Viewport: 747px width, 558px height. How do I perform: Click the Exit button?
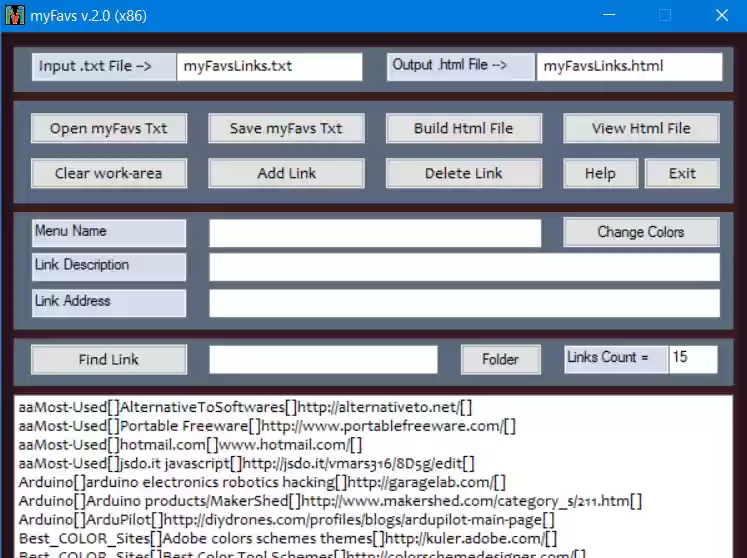pyautogui.click(x=682, y=173)
